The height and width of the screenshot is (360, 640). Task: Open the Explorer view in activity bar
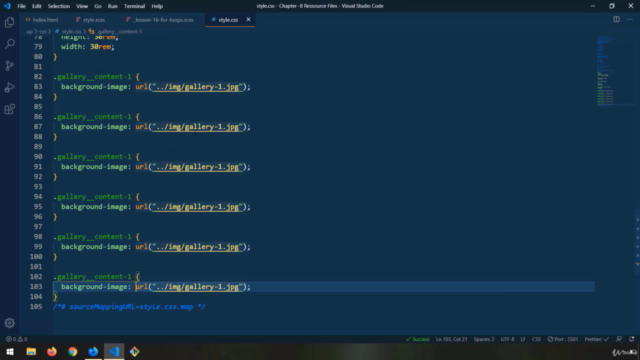[x=9, y=22]
